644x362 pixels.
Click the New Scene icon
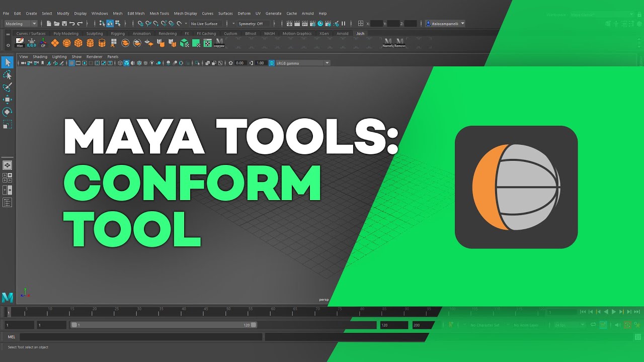coord(49,24)
